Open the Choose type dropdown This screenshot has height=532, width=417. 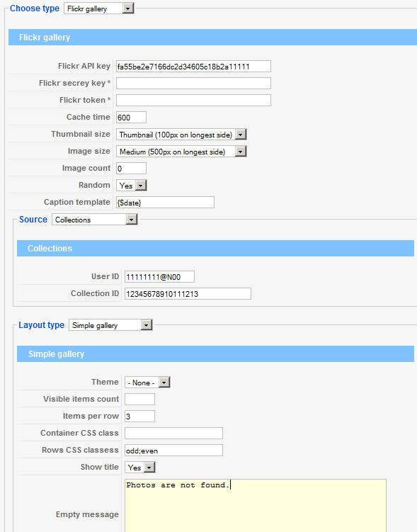[x=98, y=9]
